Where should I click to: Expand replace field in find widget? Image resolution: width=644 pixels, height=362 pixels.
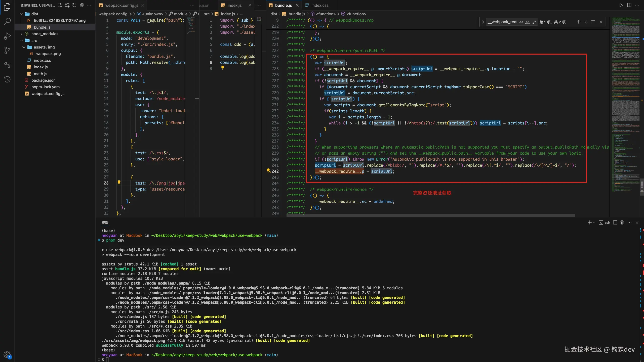(x=483, y=22)
